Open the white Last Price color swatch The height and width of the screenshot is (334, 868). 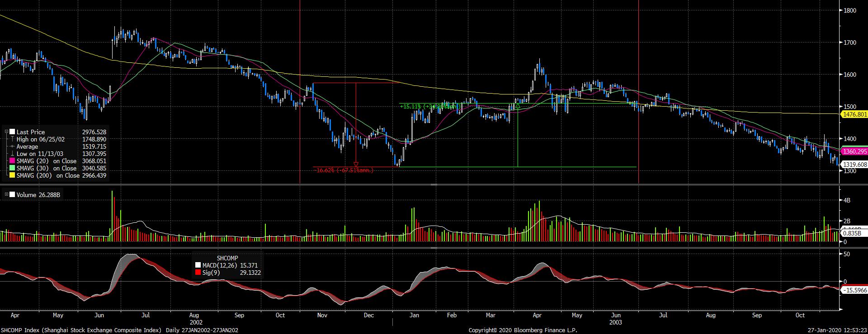pyautogui.click(x=12, y=132)
